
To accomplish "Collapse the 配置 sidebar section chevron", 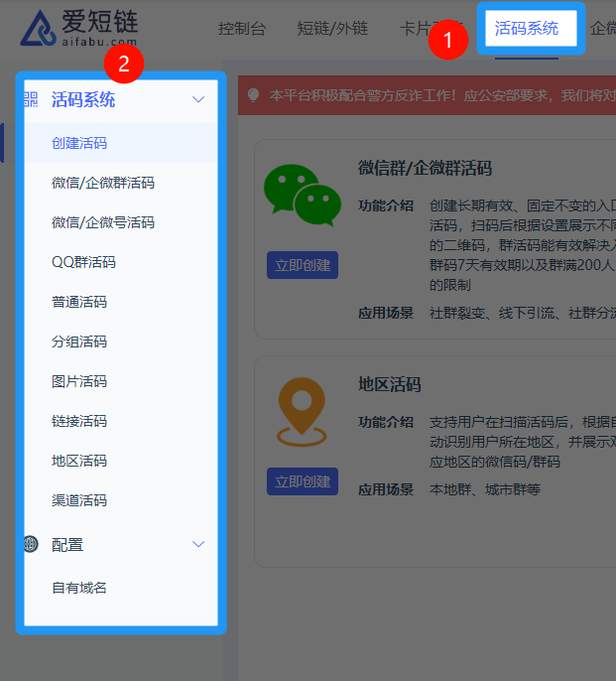I will (x=198, y=544).
